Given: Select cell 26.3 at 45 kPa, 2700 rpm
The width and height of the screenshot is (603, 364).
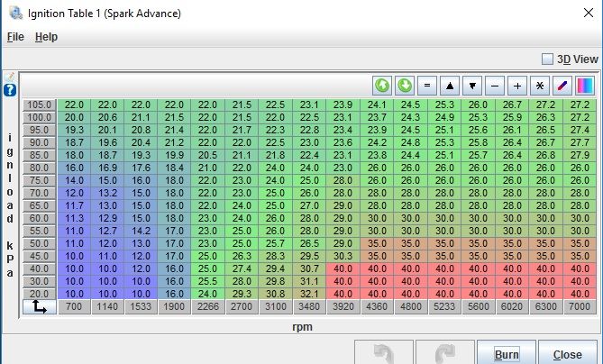Looking at the screenshot, I should [x=242, y=256].
